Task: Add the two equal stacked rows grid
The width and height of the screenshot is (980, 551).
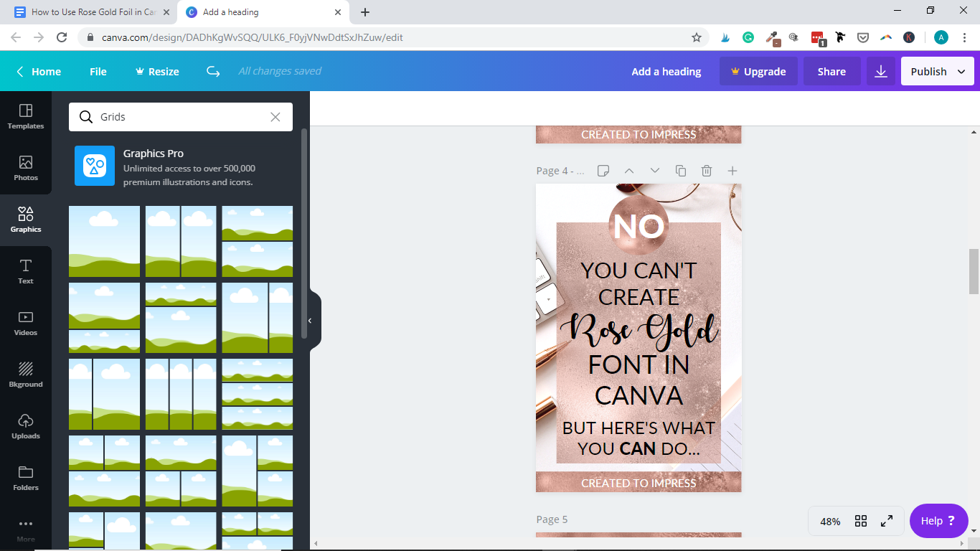Action: pos(258,241)
